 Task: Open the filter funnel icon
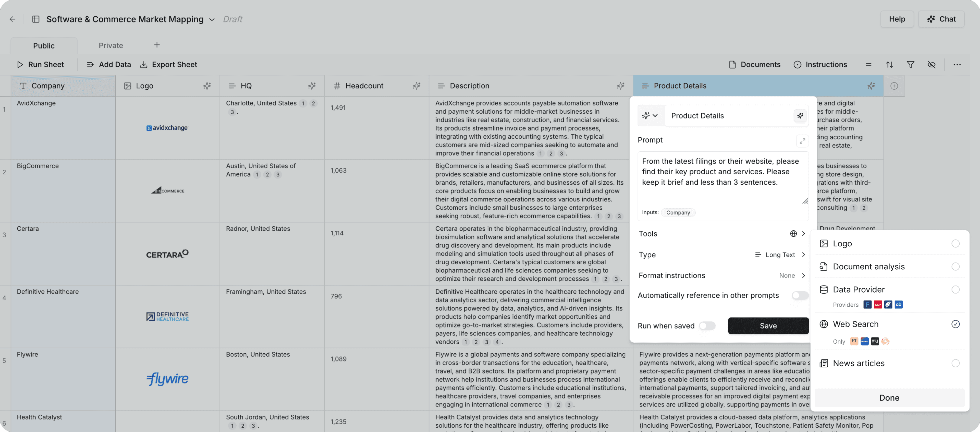[910, 65]
